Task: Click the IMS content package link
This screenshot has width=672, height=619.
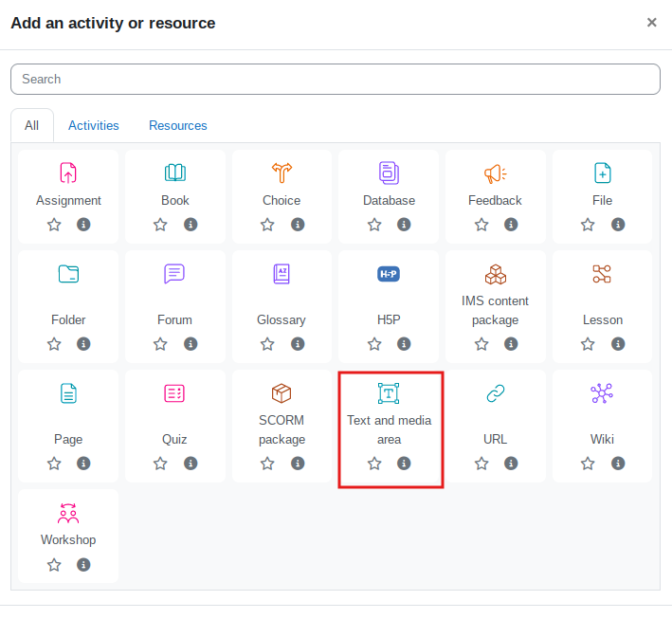Action: click(x=495, y=310)
